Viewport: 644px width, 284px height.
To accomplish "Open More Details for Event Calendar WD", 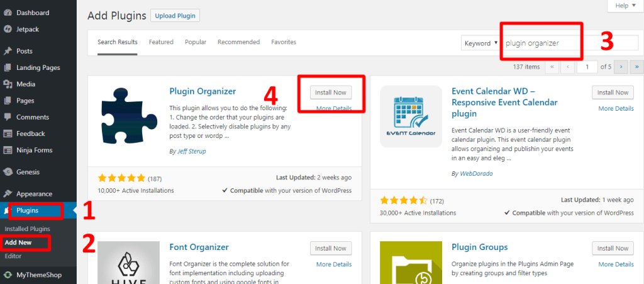I will pyautogui.click(x=616, y=108).
